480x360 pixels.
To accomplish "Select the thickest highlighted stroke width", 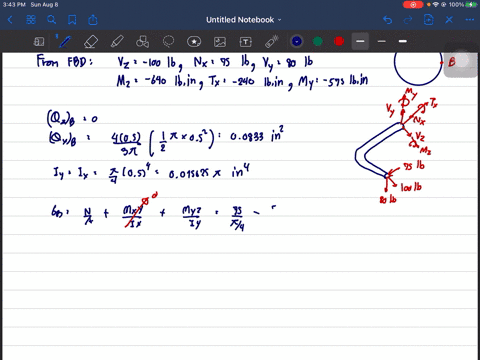I will point(360,41).
